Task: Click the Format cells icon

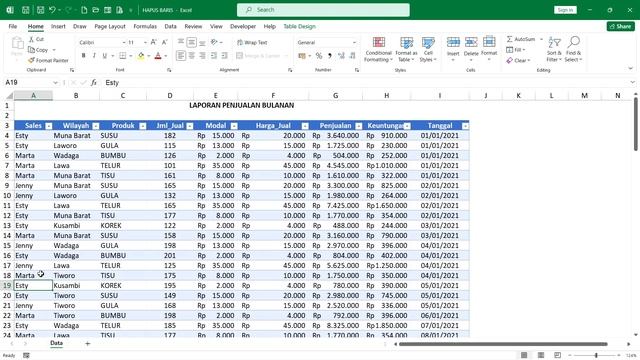Action: coord(489,42)
